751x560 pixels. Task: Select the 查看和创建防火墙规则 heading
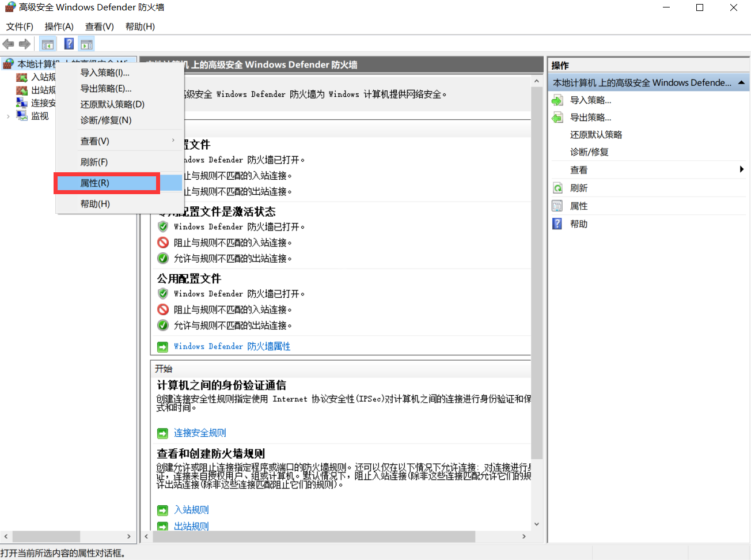(211, 454)
